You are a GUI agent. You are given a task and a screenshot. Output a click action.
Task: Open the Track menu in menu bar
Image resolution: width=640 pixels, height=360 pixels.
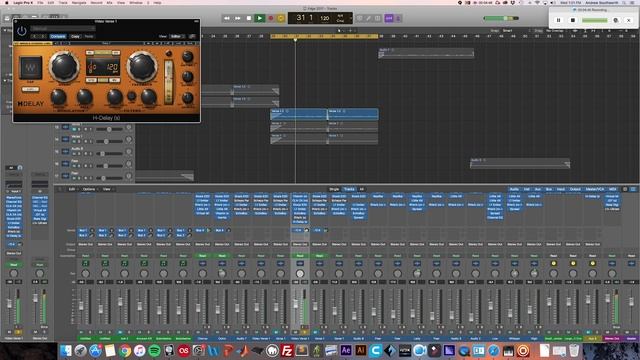click(x=63, y=3)
